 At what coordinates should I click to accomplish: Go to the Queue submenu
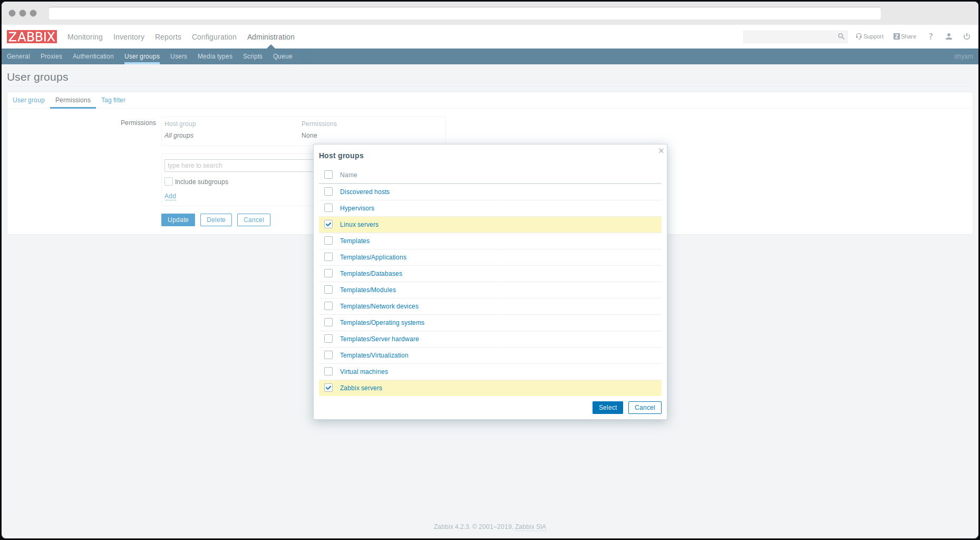283,56
